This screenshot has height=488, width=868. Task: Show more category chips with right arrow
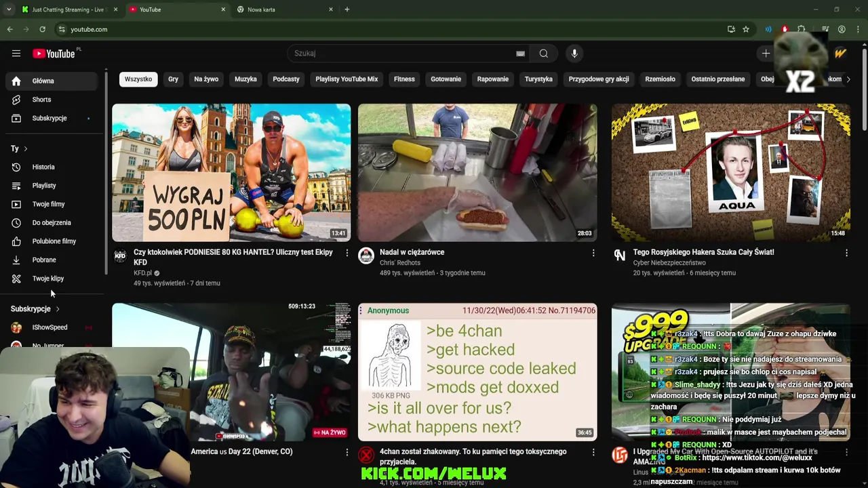[848, 79]
